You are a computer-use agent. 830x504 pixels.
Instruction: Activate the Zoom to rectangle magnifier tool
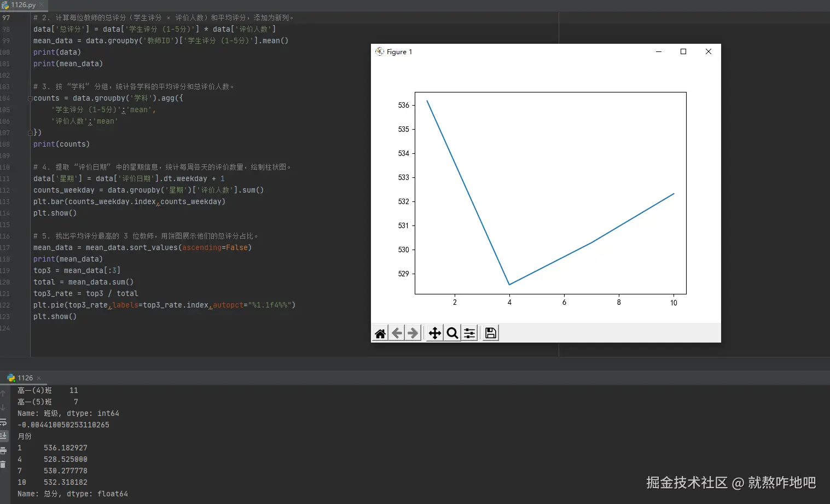click(452, 333)
